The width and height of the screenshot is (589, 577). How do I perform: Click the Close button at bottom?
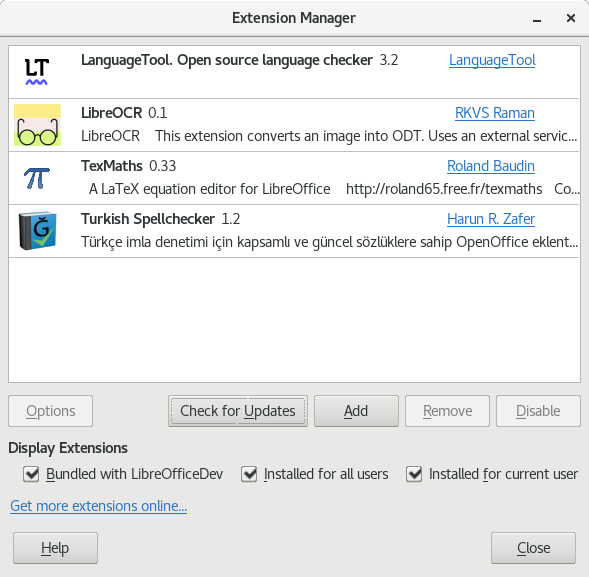[533, 548]
